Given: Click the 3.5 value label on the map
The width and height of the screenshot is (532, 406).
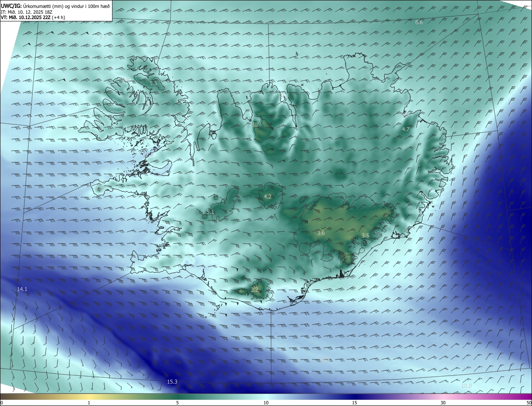Looking at the screenshot, I should [x=365, y=236].
